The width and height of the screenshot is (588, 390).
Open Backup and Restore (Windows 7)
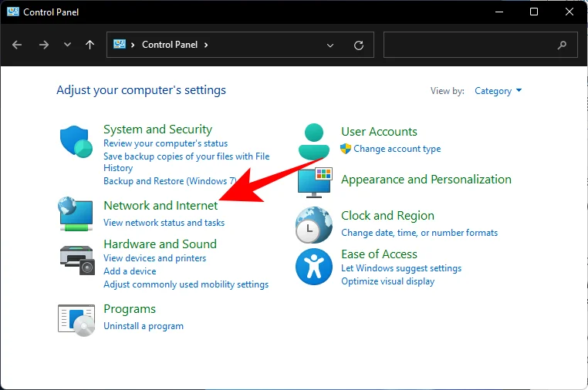click(x=170, y=181)
